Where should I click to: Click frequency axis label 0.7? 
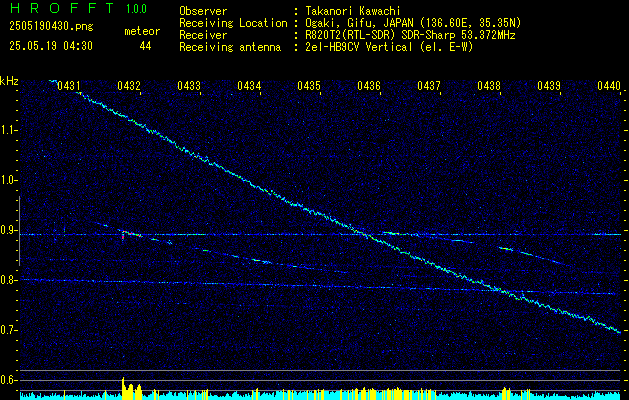click(8, 330)
